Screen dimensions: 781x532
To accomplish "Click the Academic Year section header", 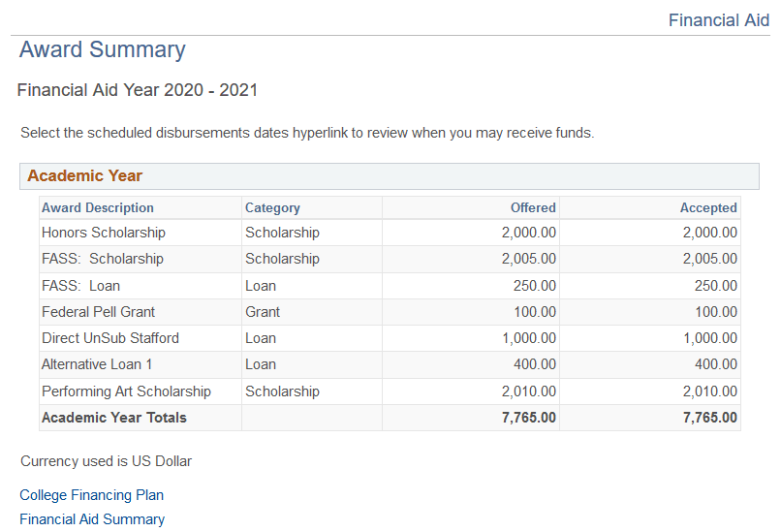I will (85, 176).
